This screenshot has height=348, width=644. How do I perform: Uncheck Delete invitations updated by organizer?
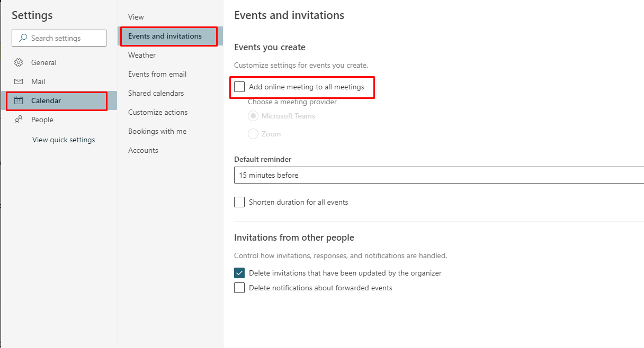click(x=239, y=273)
